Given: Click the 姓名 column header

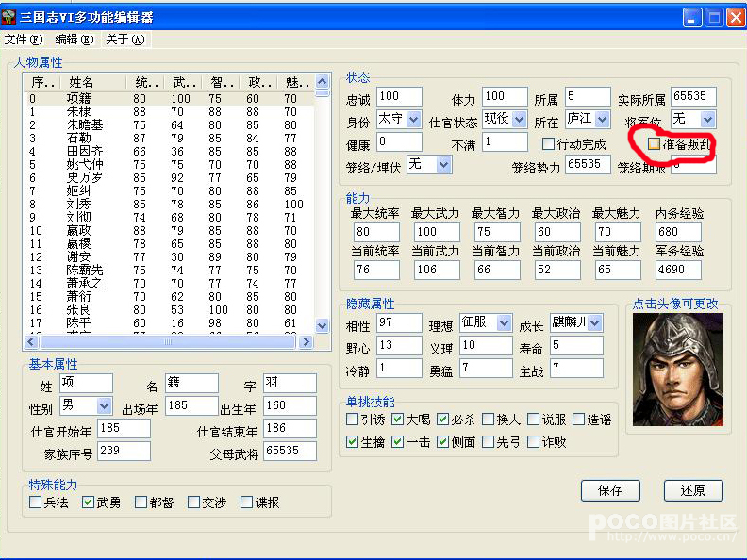Looking at the screenshot, I should [94, 82].
